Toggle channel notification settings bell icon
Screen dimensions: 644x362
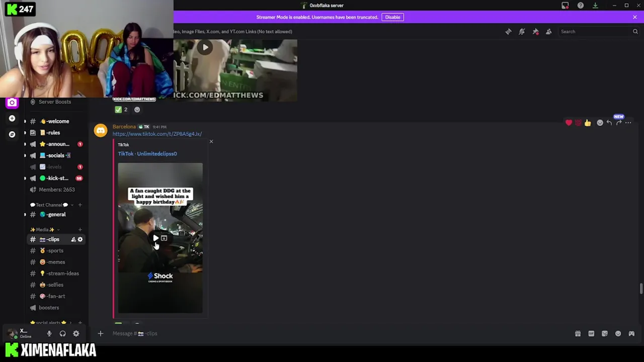click(522, 32)
